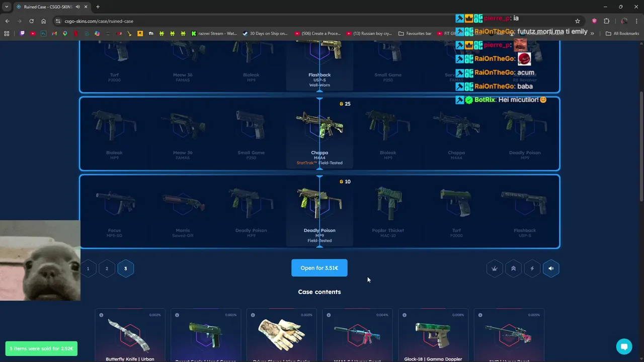644x362 pixels.
Task: Open '(13) Russian boy cry...' bookmark
Action: pyautogui.click(x=369, y=34)
